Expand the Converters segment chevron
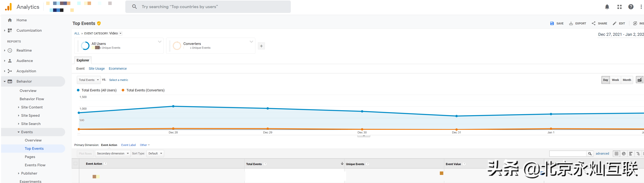Screen dimensions: 644x183 coord(251,42)
